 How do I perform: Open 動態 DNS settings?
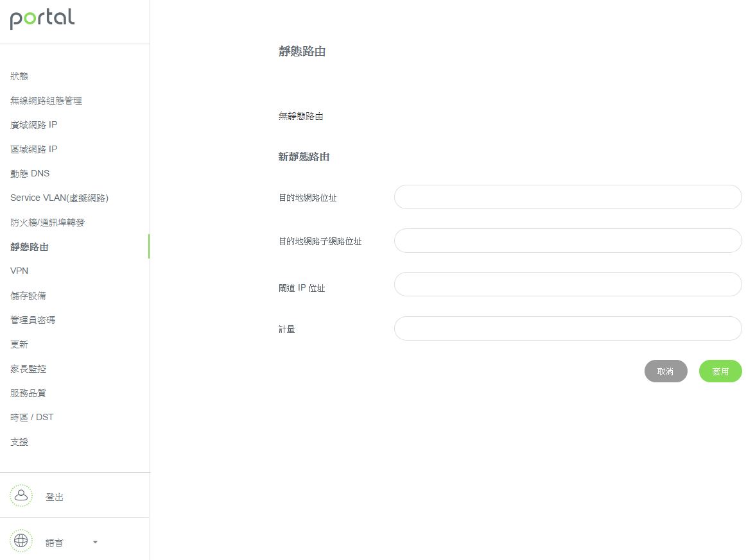click(x=30, y=173)
